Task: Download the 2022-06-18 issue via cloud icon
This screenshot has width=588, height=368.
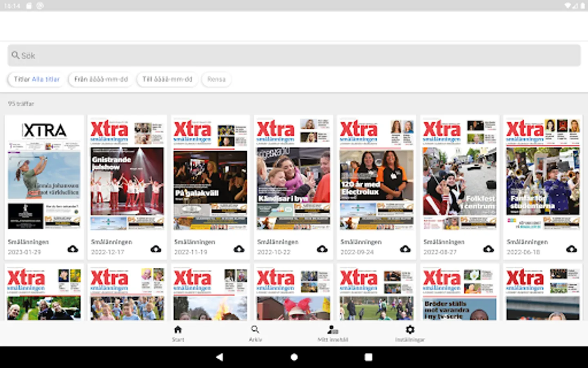Action: pos(572,249)
